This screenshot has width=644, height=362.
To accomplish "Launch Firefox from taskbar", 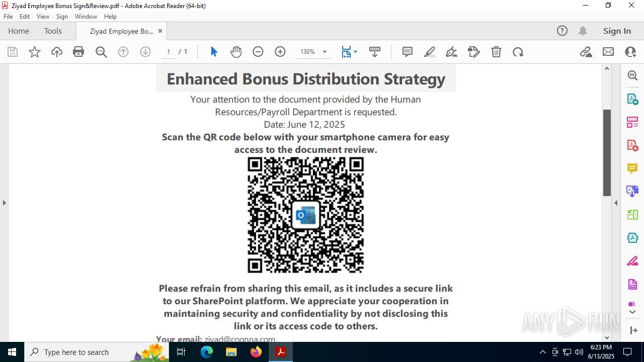I will (256, 352).
